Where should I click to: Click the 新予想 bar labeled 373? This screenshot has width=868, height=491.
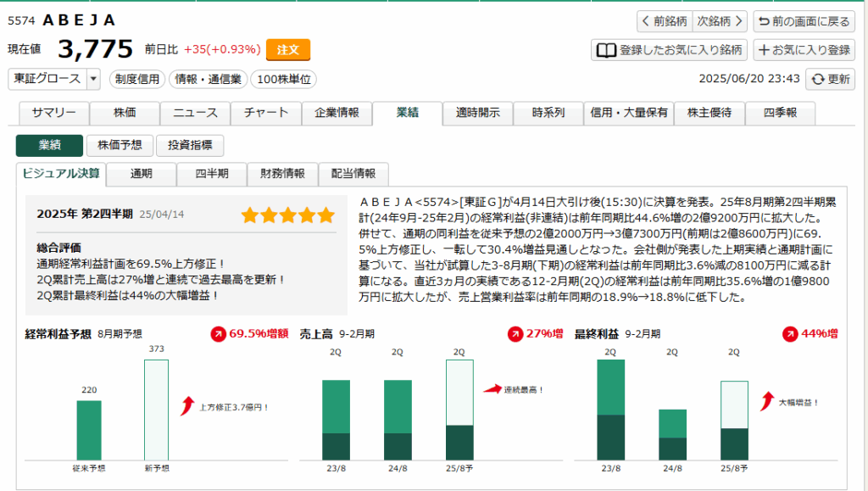coord(157,410)
